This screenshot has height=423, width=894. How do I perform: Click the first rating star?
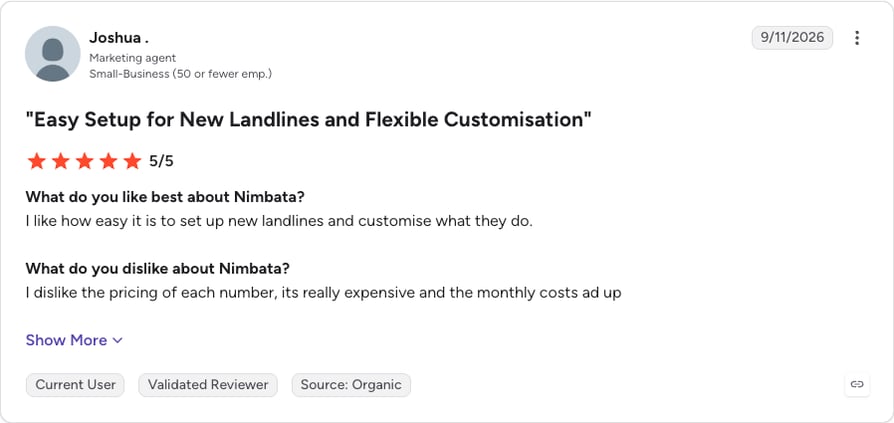coord(36,161)
